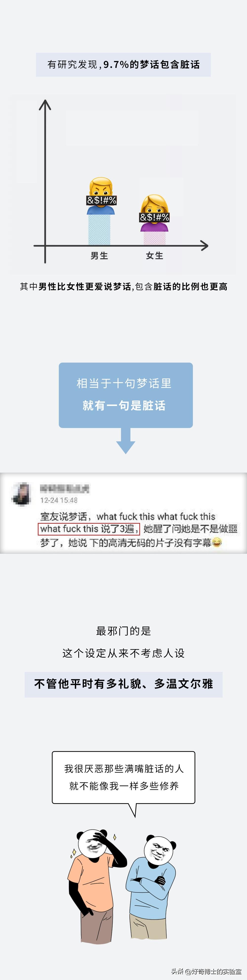
Task: Click the 不管他平时有多礼貌 highlighted banner
Action: coord(123,684)
